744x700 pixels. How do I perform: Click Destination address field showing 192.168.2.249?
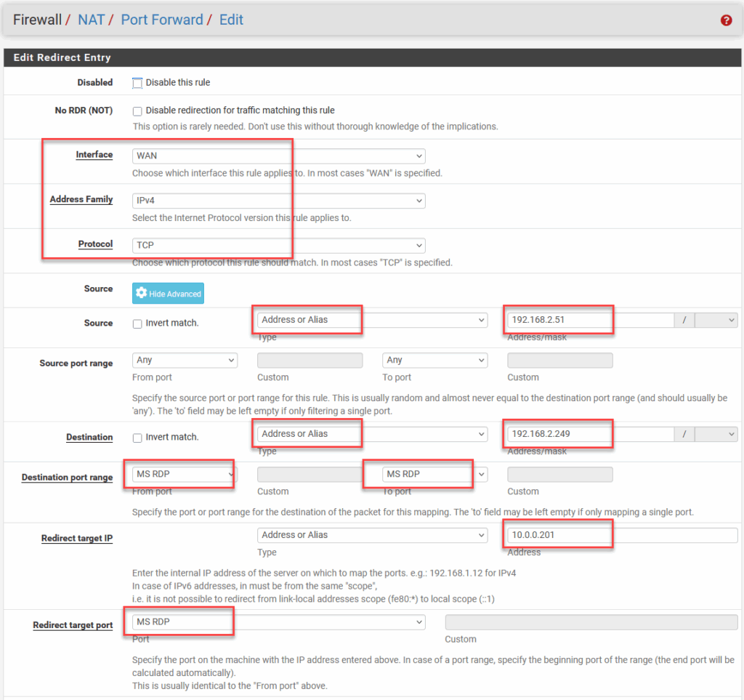tap(590, 434)
